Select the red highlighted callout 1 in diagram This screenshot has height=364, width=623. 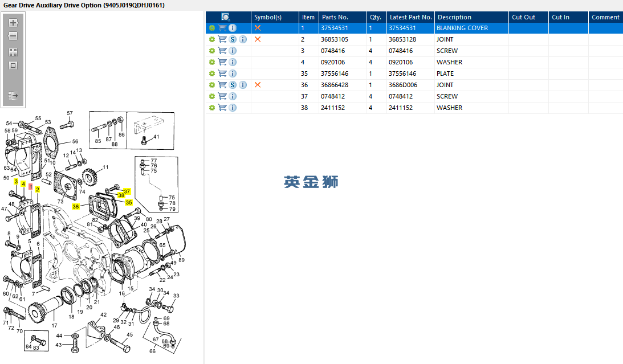tap(31, 187)
